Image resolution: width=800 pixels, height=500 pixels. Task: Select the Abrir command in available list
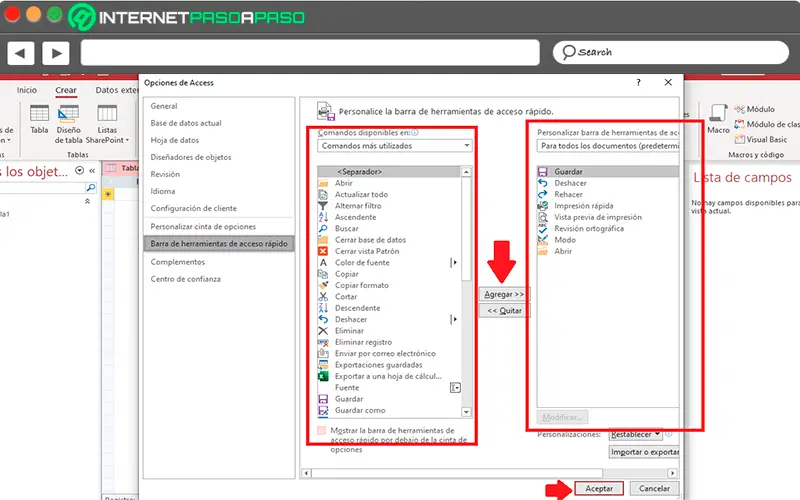pos(389,183)
